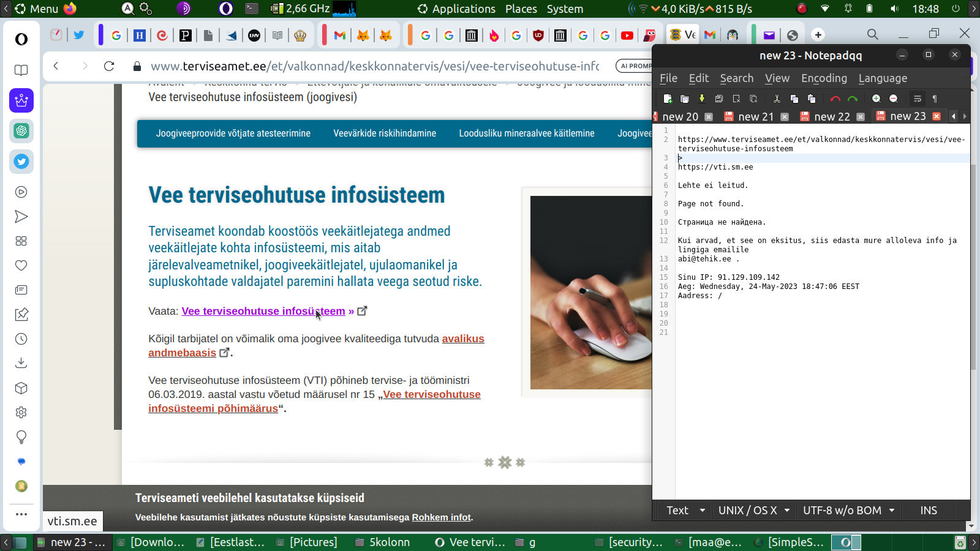Open Opera History from the clock icon
Screen dimensions: 980x551
point(21,339)
